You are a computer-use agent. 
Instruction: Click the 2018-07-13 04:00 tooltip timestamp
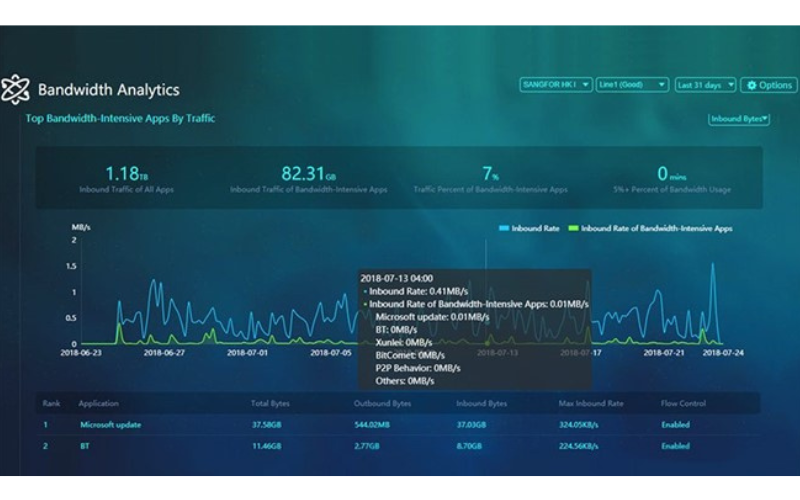pyautogui.click(x=396, y=279)
